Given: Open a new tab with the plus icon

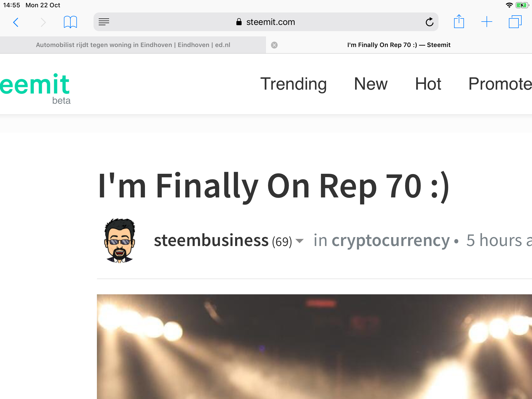Looking at the screenshot, I should 486,22.
